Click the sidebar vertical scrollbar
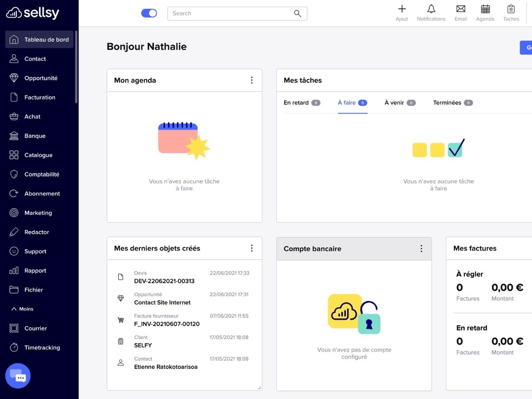 coord(76,67)
